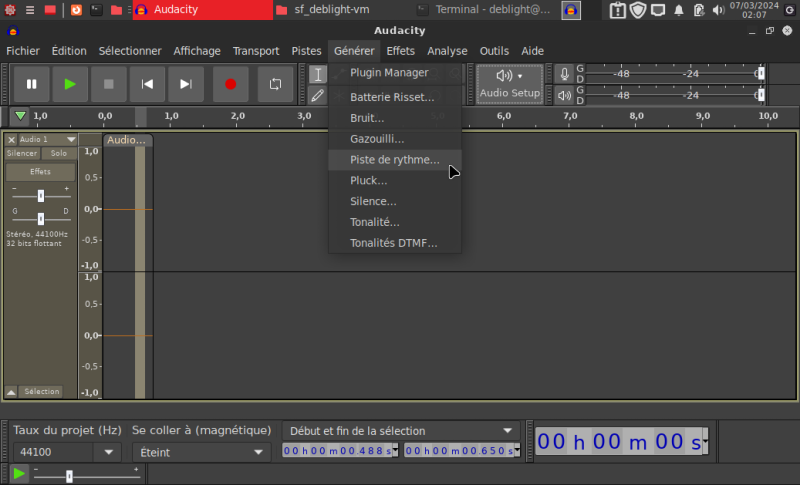The image size is (800, 485).
Task: Expand the project rate 44100 dropdown
Action: (x=108, y=452)
